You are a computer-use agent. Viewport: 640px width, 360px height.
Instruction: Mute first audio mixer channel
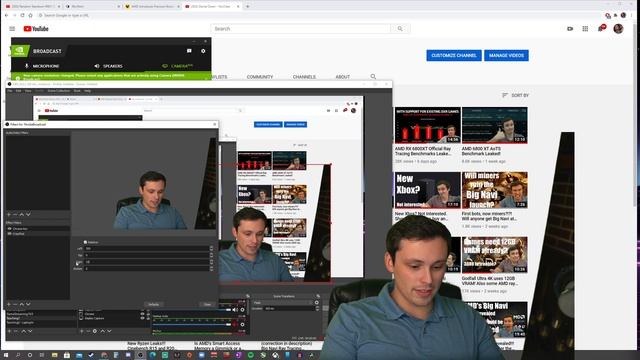click(235, 310)
